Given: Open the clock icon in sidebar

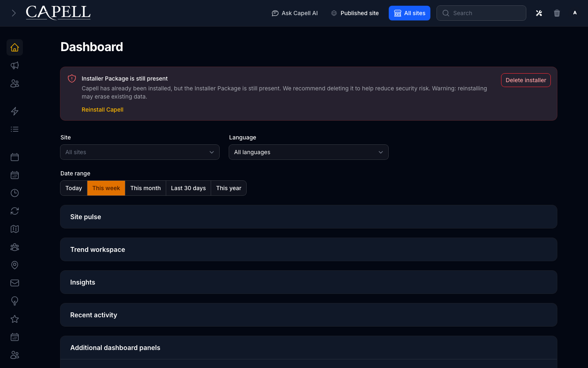Looking at the screenshot, I should click(x=15, y=193).
